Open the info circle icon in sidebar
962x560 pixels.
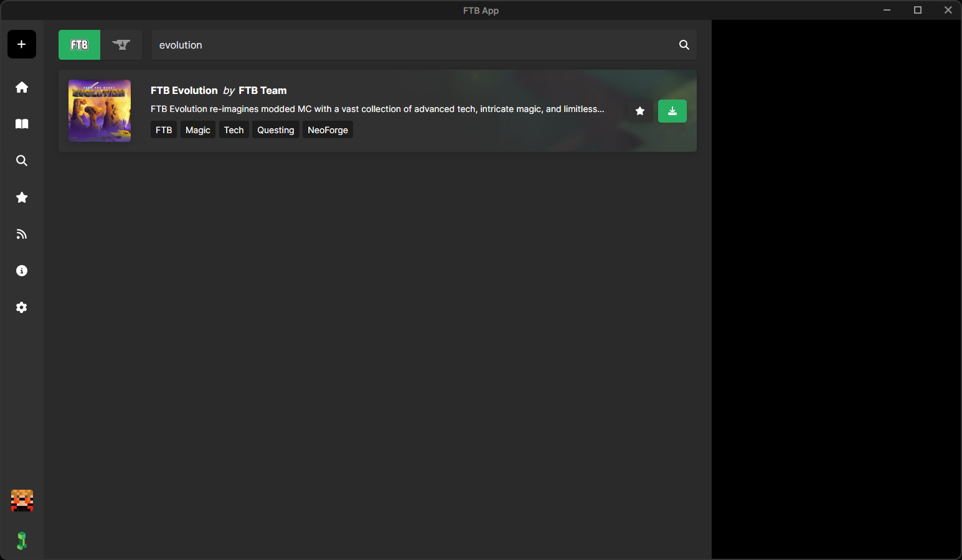22,271
